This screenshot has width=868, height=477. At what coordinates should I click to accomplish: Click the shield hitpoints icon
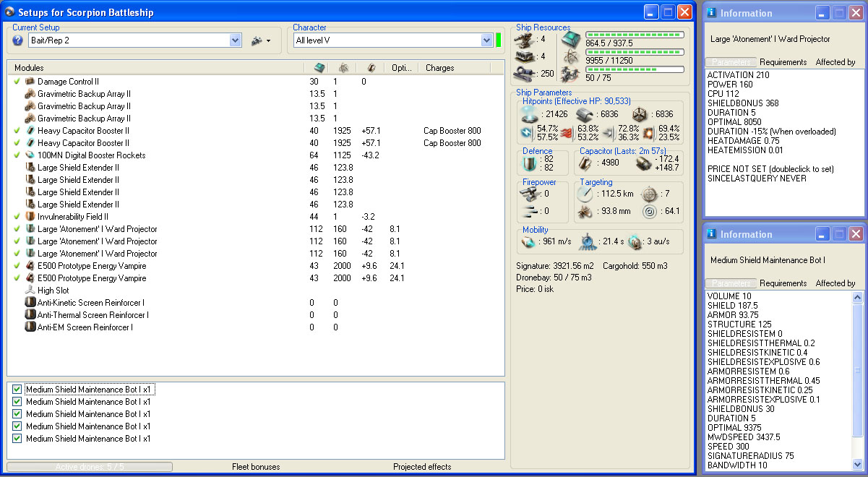530,114
